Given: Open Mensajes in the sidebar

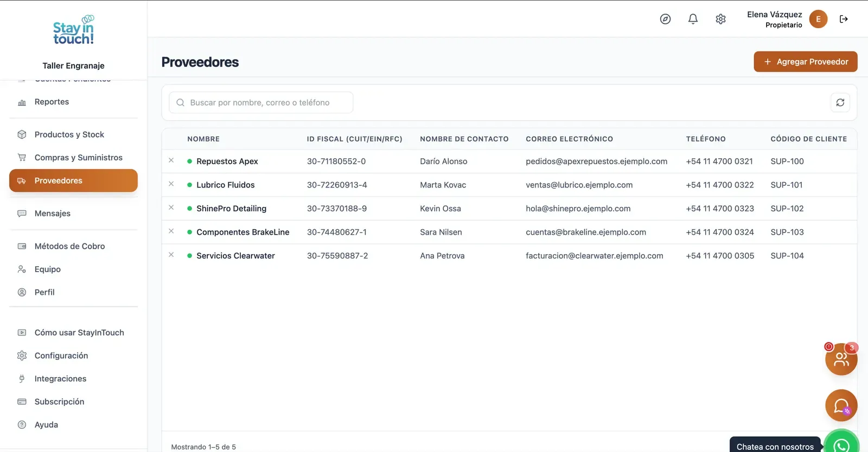Looking at the screenshot, I should click(x=73, y=214).
